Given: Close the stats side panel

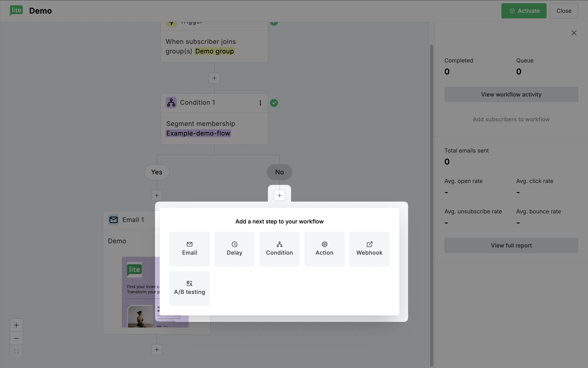Looking at the screenshot, I should 574,33.
